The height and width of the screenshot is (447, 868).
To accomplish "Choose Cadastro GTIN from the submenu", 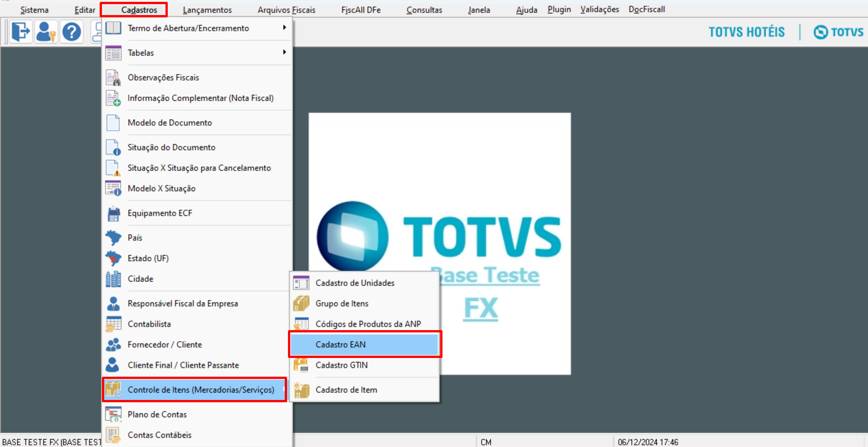I will pyautogui.click(x=365, y=365).
